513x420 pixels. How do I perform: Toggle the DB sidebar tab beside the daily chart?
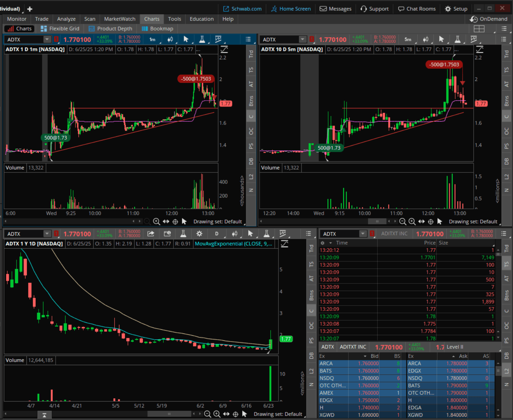tap(312, 356)
